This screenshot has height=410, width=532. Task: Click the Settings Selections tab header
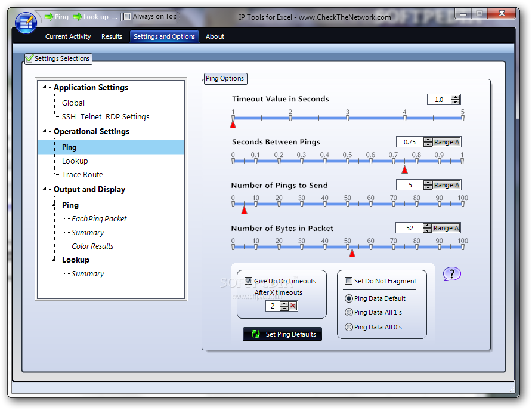tap(58, 58)
